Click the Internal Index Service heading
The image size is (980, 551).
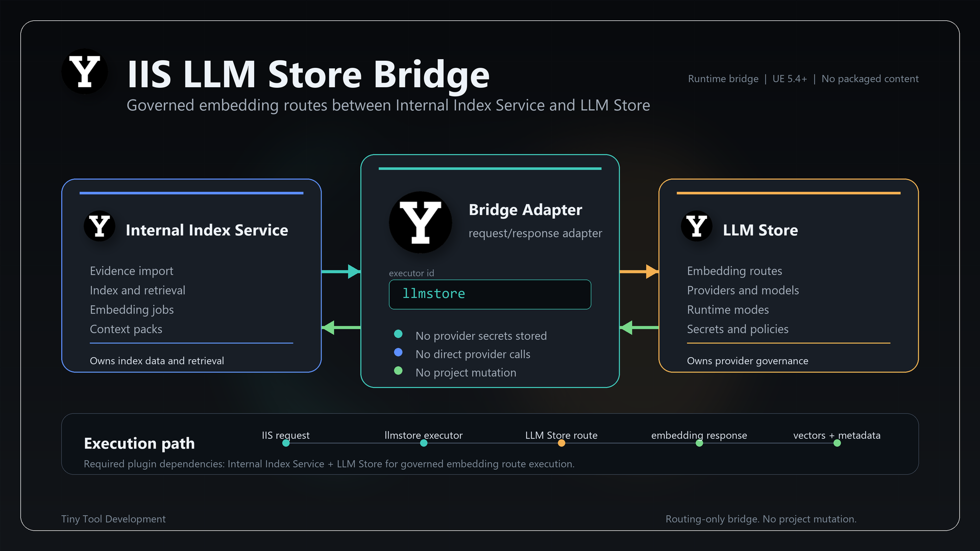[x=207, y=230]
